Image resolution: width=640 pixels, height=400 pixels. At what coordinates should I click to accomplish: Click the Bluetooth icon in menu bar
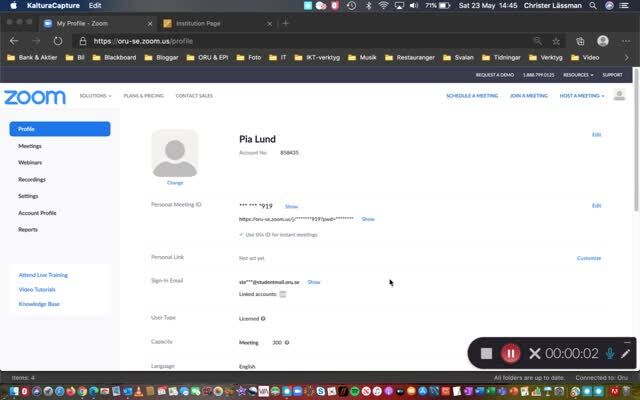pos(368,5)
